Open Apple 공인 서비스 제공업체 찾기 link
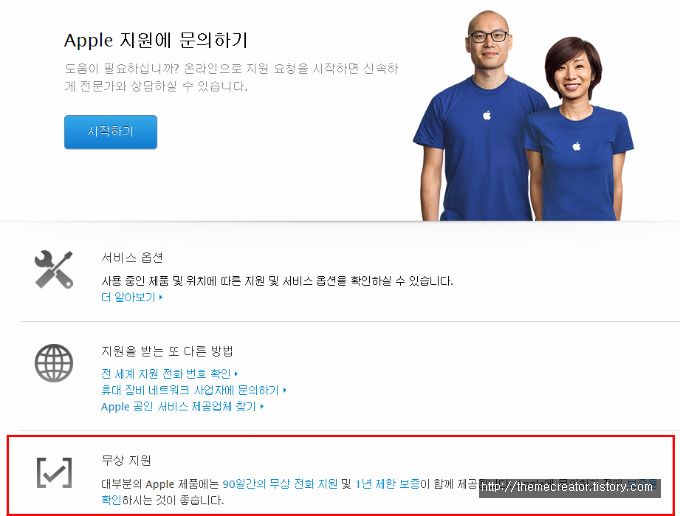 coord(179,406)
